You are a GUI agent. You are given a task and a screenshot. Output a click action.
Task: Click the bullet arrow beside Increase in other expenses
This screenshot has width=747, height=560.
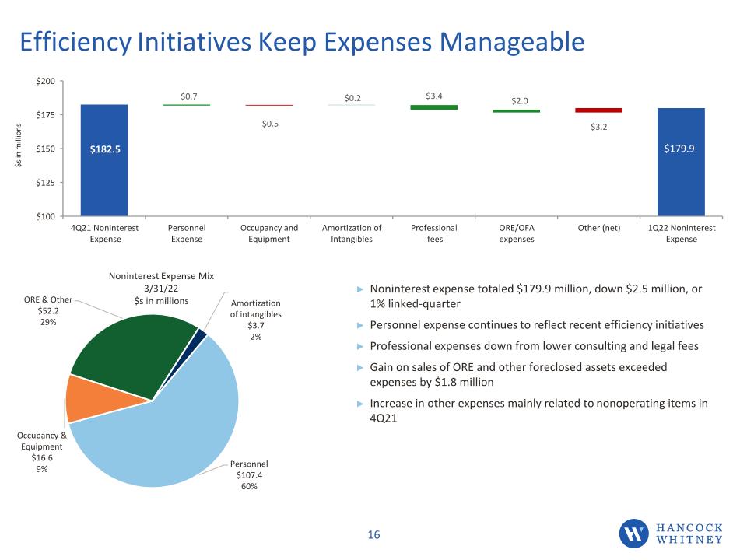click(360, 404)
